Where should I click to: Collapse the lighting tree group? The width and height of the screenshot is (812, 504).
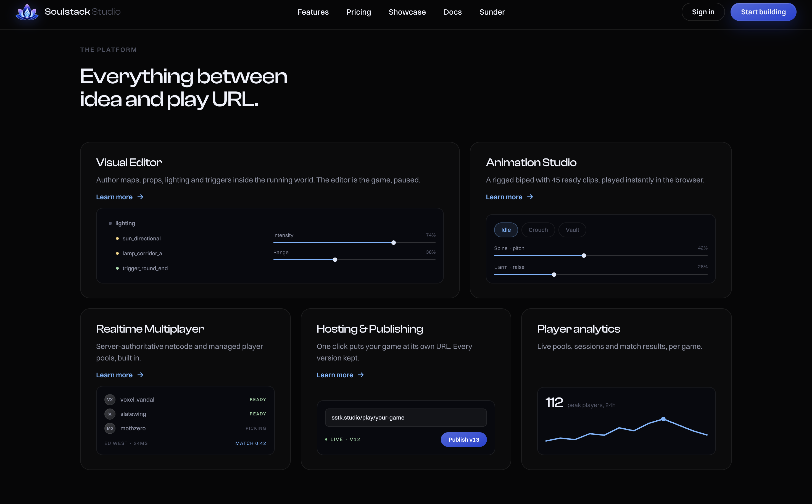pos(122,223)
